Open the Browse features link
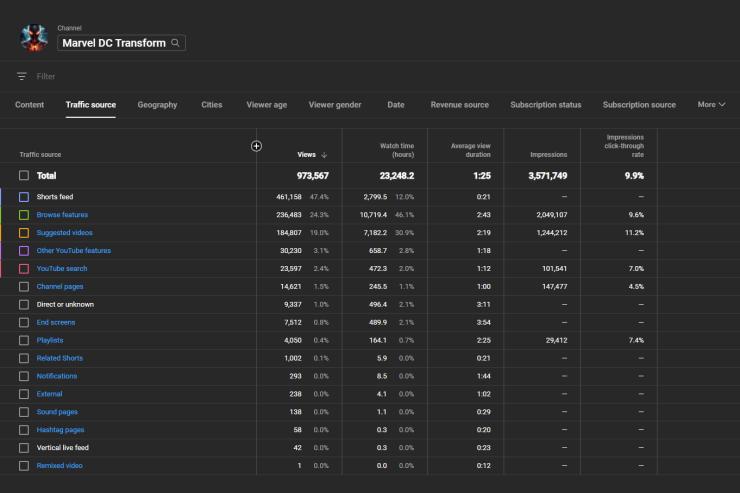Viewport: 740px width, 493px height. point(62,215)
